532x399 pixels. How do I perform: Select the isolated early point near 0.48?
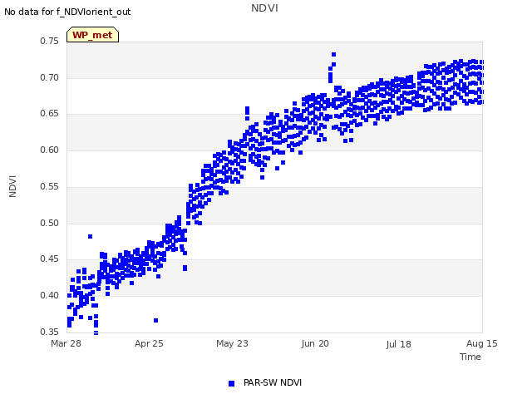coord(90,236)
